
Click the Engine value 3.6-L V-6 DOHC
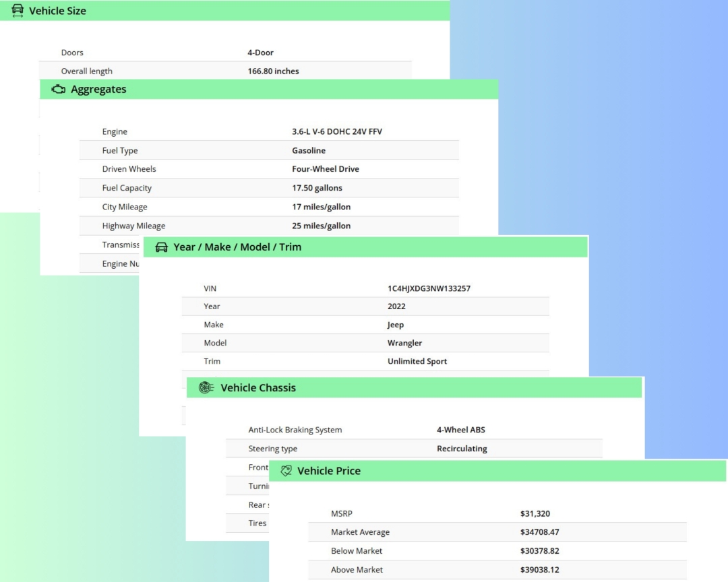(337, 132)
